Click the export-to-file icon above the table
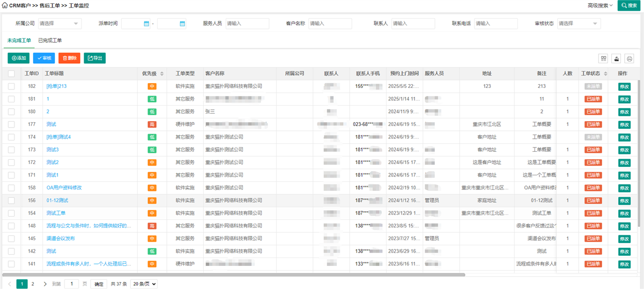This screenshot has height=289, width=644. pos(617,58)
